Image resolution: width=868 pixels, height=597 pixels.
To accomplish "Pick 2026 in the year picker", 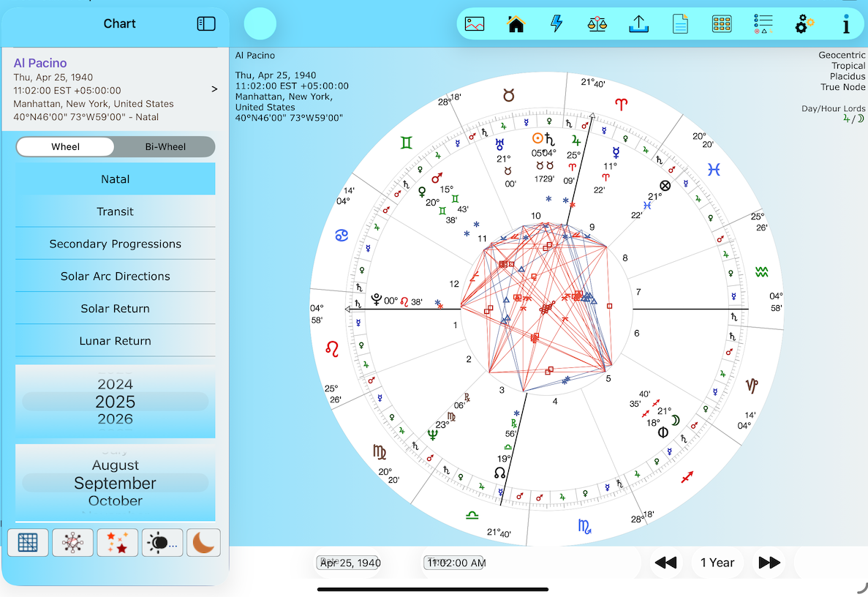I will click(x=116, y=419).
